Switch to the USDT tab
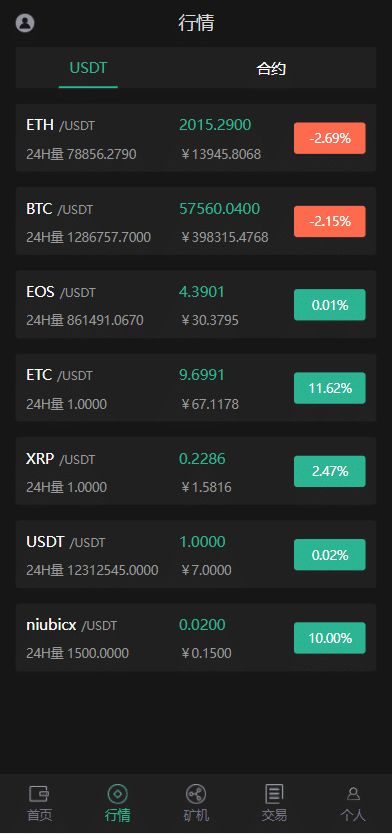392x834 pixels. pyautogui.click(x=88, y=68)
